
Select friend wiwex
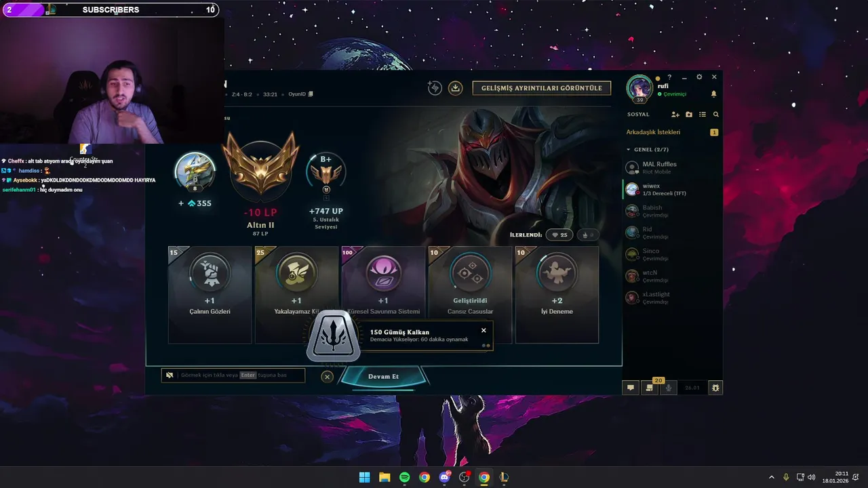pyautogui.click(x=672, y=189)
